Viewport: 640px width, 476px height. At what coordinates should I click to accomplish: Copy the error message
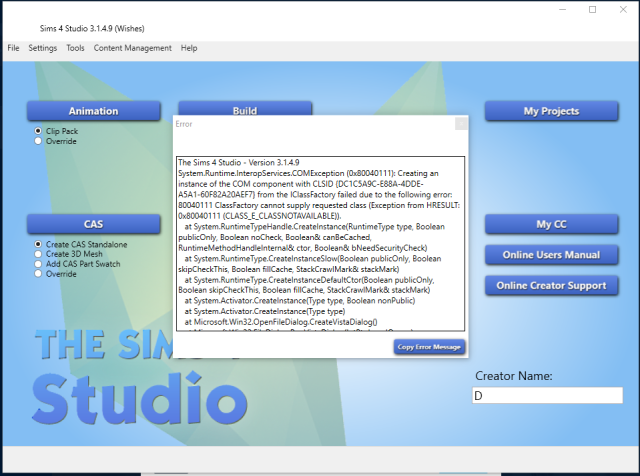coord(429,347)
